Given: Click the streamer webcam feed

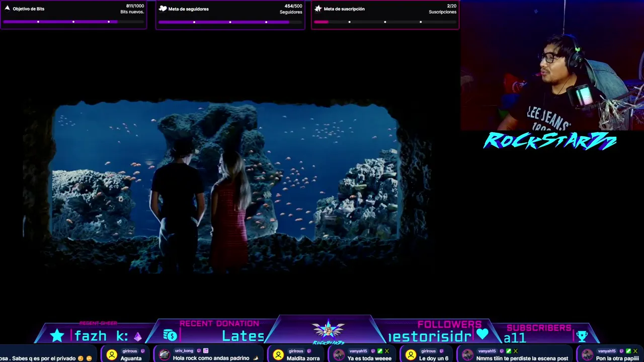Looking at the screenshot, I should coord(552,65).
